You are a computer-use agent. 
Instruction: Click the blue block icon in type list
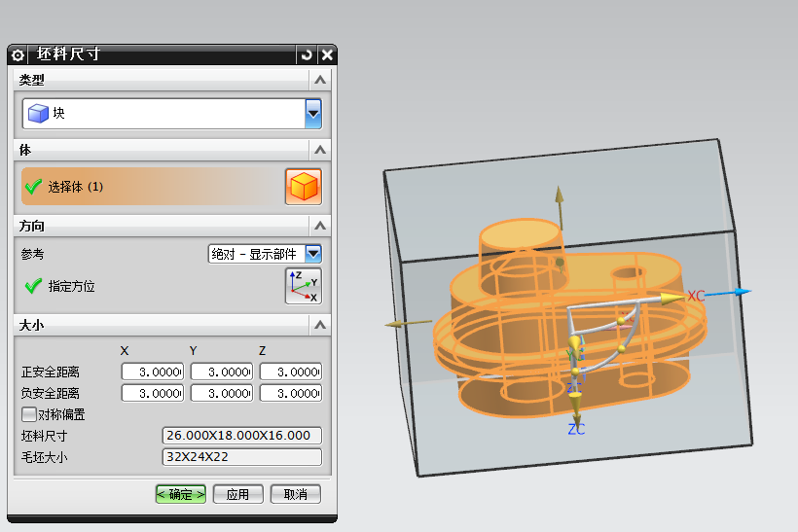(x=38, y=114)
